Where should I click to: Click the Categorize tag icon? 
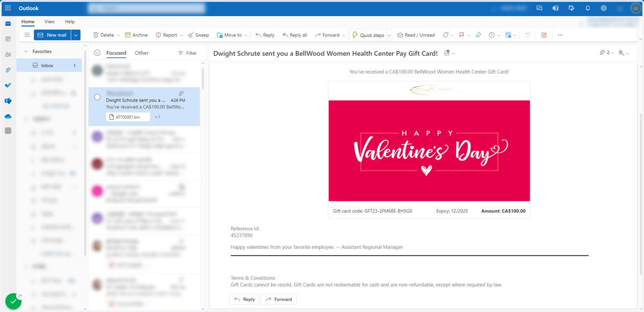(445, 35)
